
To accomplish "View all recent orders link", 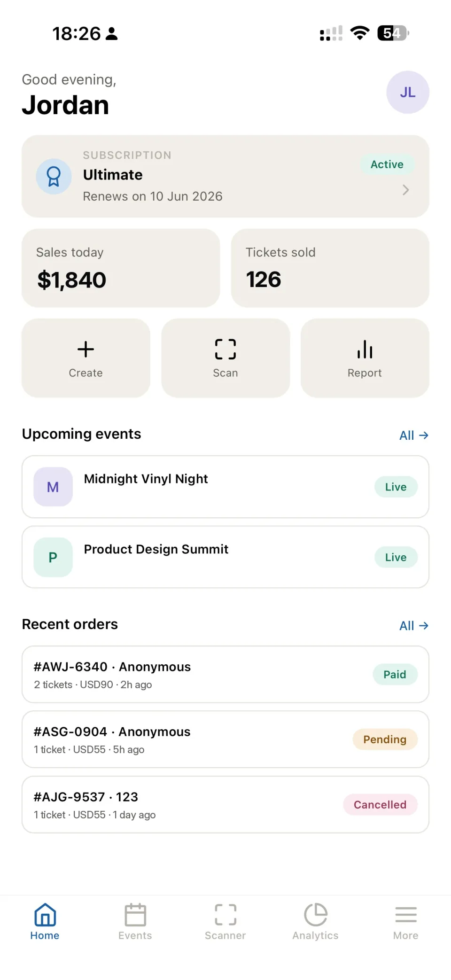I will click(x=414, y=626).
